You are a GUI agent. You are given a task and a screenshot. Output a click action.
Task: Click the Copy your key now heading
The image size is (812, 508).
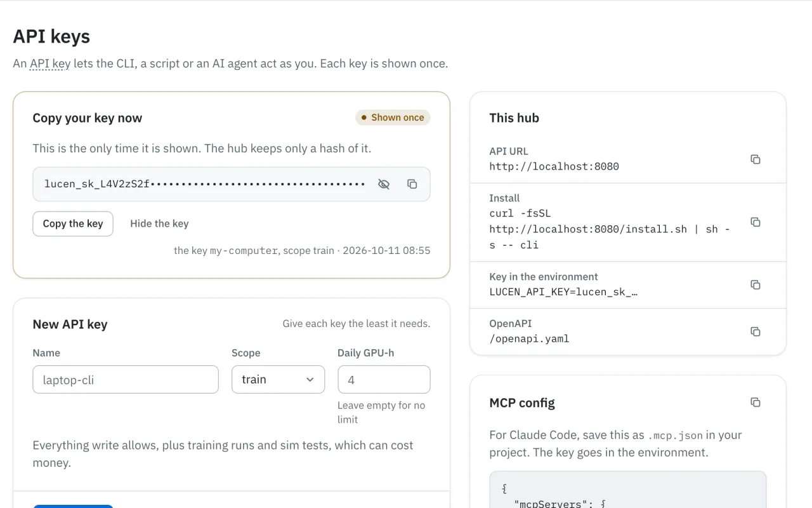coord(88,118)
